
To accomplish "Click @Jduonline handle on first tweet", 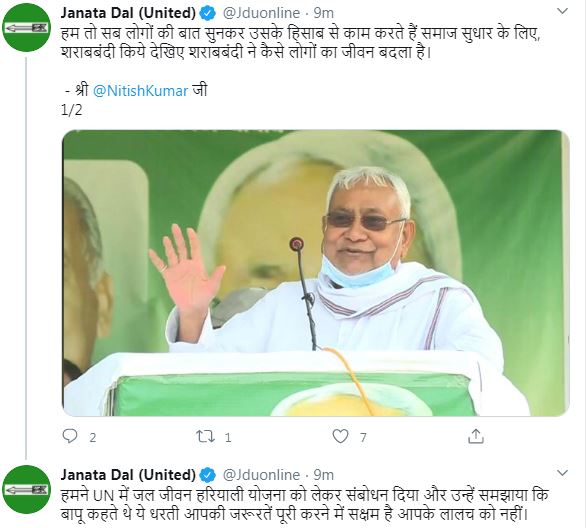I will [261, 13].
